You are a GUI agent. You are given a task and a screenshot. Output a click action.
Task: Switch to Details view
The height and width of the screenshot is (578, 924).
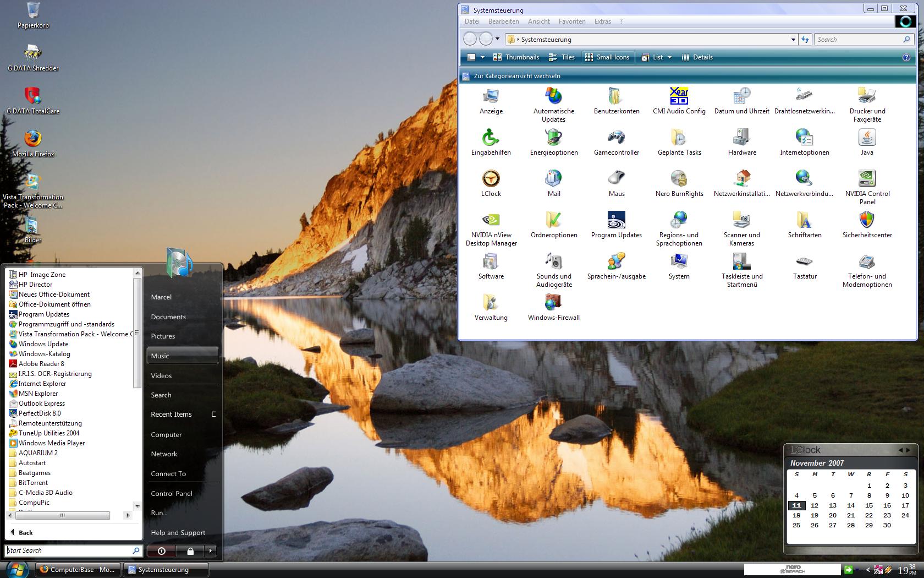click(x=697, y=57)
